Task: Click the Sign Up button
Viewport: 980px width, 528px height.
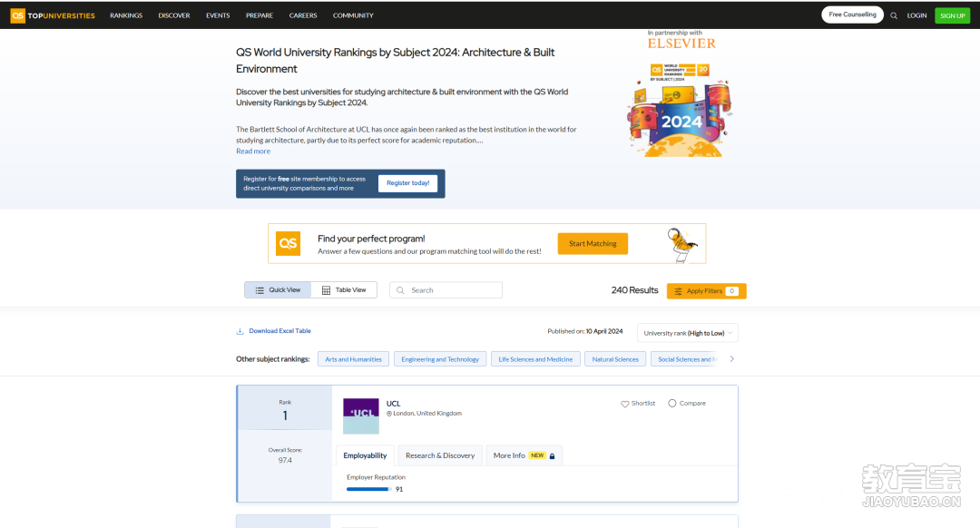Action: pos(952,15)
